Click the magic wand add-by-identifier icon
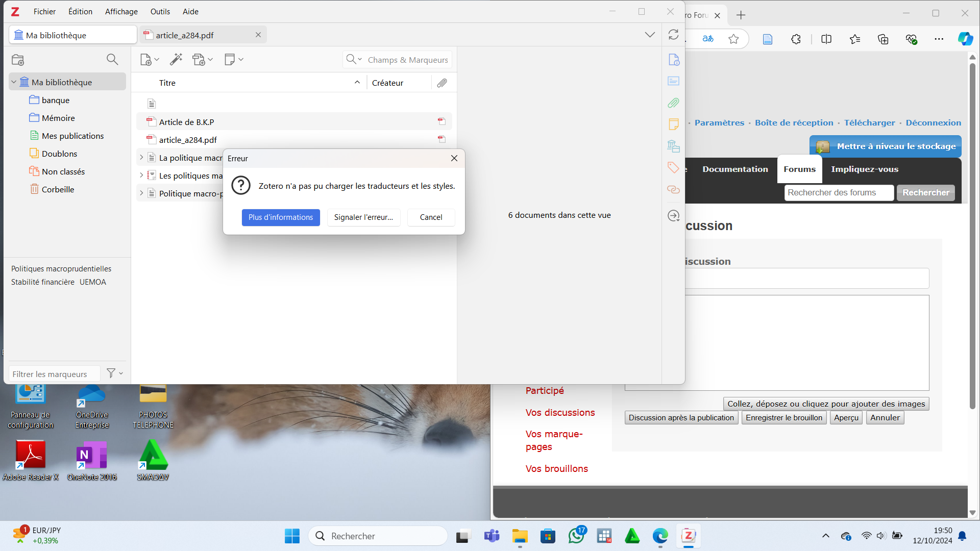Image resolution: width=980 pixels, height=551 pixels. tap(176, 59)
